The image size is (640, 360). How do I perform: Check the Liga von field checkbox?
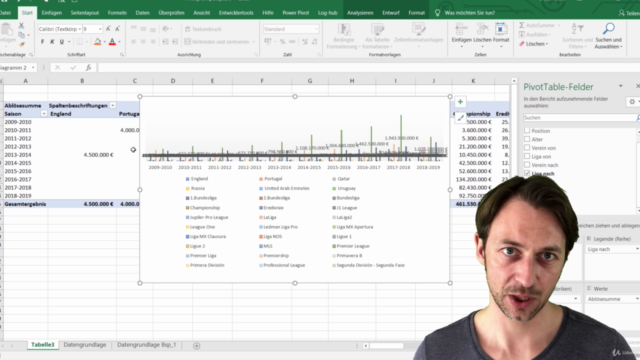pos(527,156)
